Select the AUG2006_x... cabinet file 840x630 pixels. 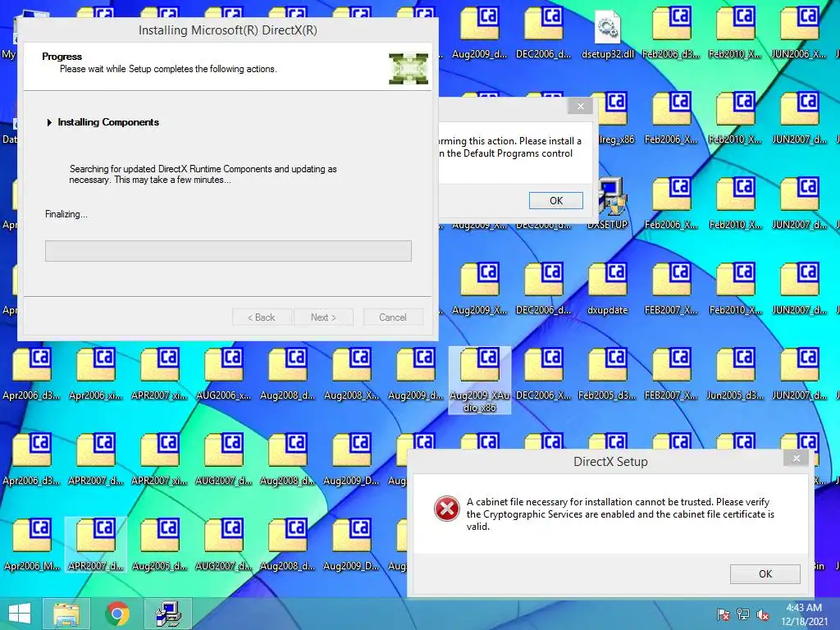(223, 374)
